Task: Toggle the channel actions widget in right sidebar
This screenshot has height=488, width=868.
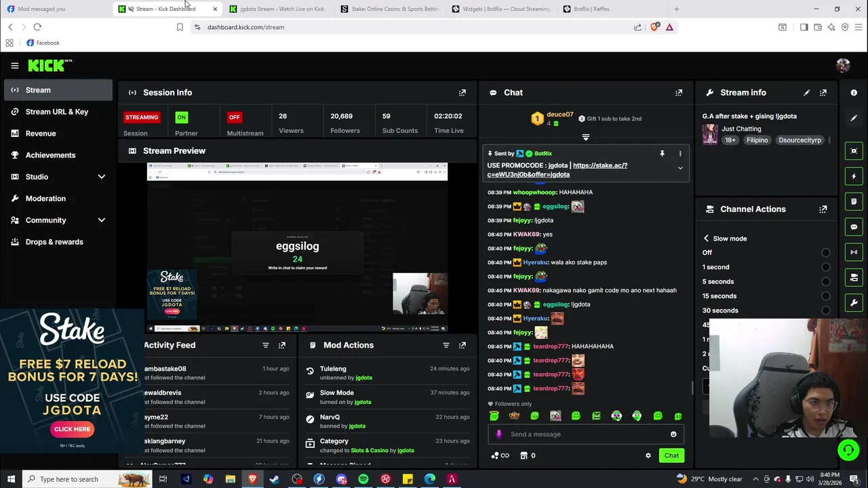Action: pos(854,277)
